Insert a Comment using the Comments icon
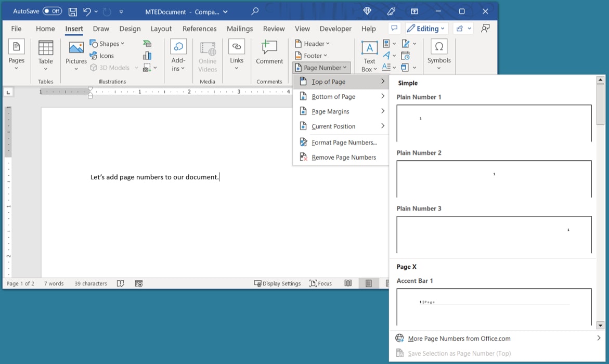This screenshot has width=609, height=364. (x=269, y=54)
